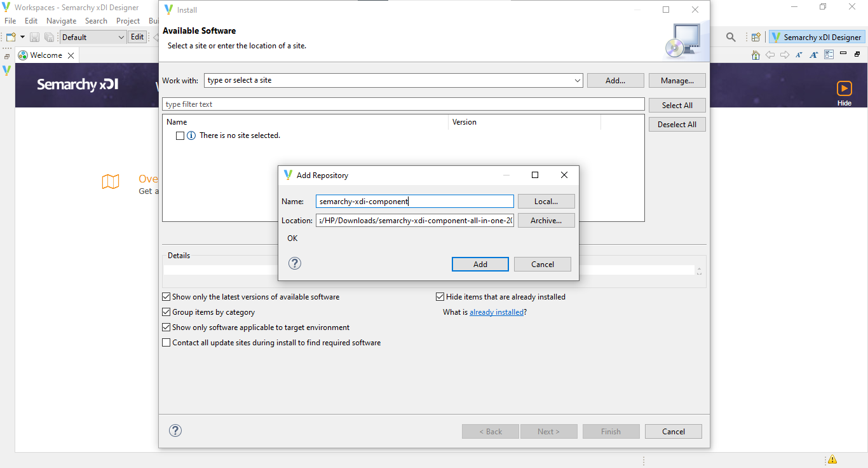Open the Navigate menu
This screenshot has height=468, width=868.
point(61,20)
